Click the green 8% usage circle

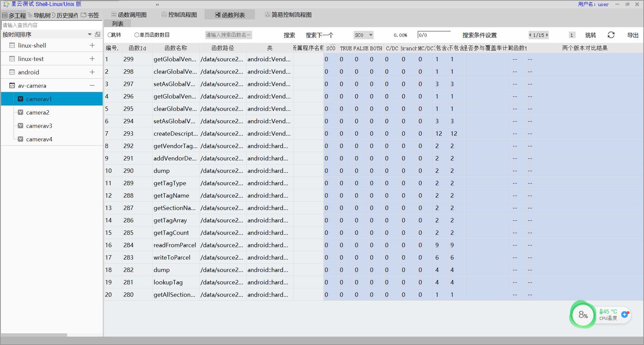[583, 315]
